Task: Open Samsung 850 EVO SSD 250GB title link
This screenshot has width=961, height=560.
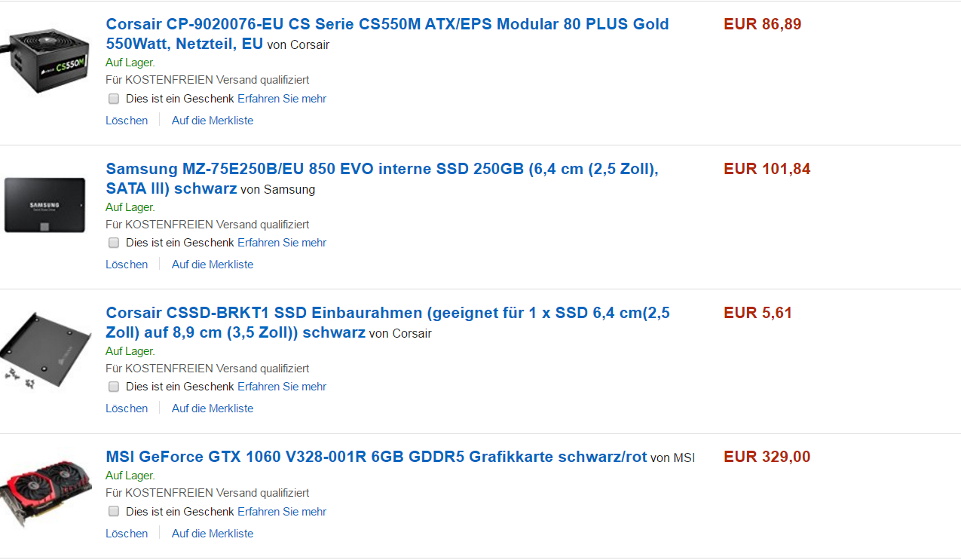Action: click(382, 179)
